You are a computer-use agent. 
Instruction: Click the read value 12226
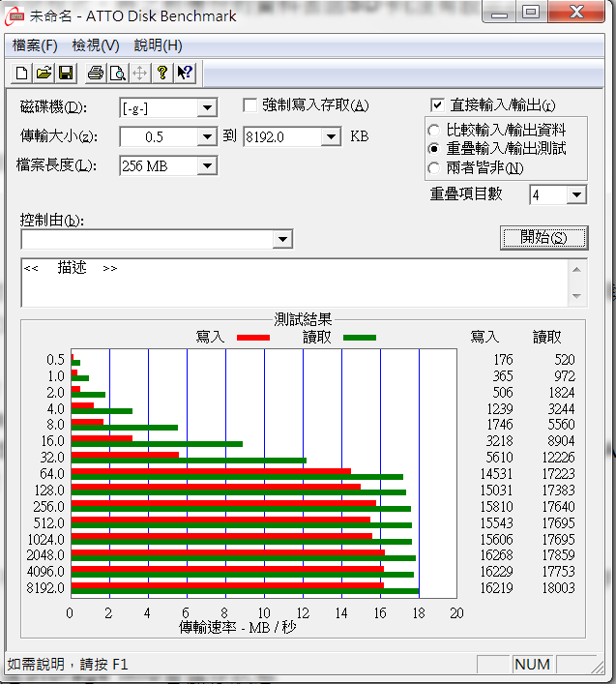tap(558, 458)
